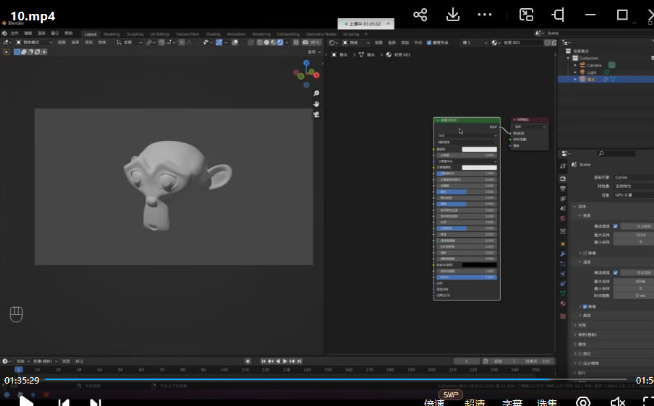The height and width of the screenshot is (406, 654).
Task: Toggle viewport overlays icon
Action: click(x=235, y=42)
